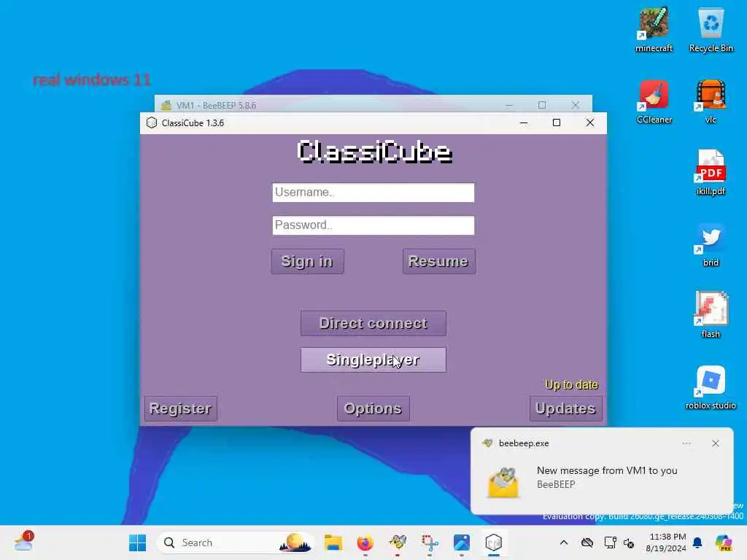
Task: Select the brid Twitter shortcut
Action: click(711, 245)
